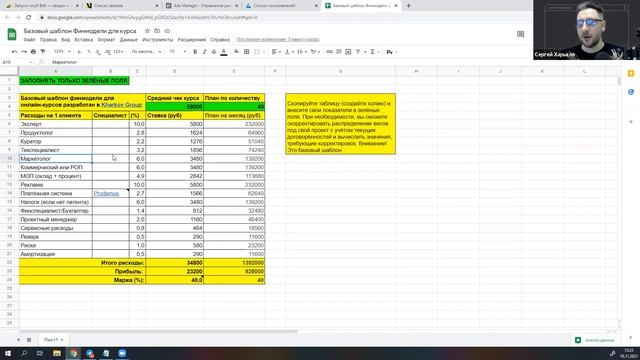Open the Справка menu

tap(220, 40)
